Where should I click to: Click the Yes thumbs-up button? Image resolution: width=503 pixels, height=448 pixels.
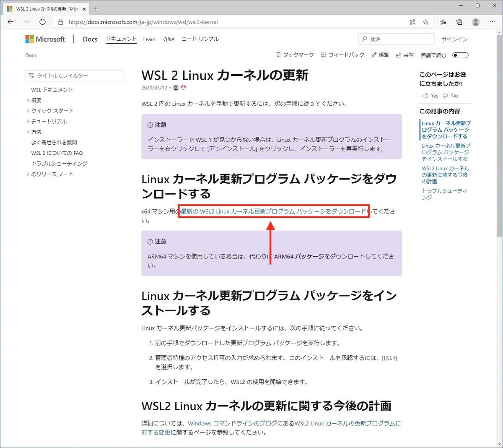[x=430, y=96]
